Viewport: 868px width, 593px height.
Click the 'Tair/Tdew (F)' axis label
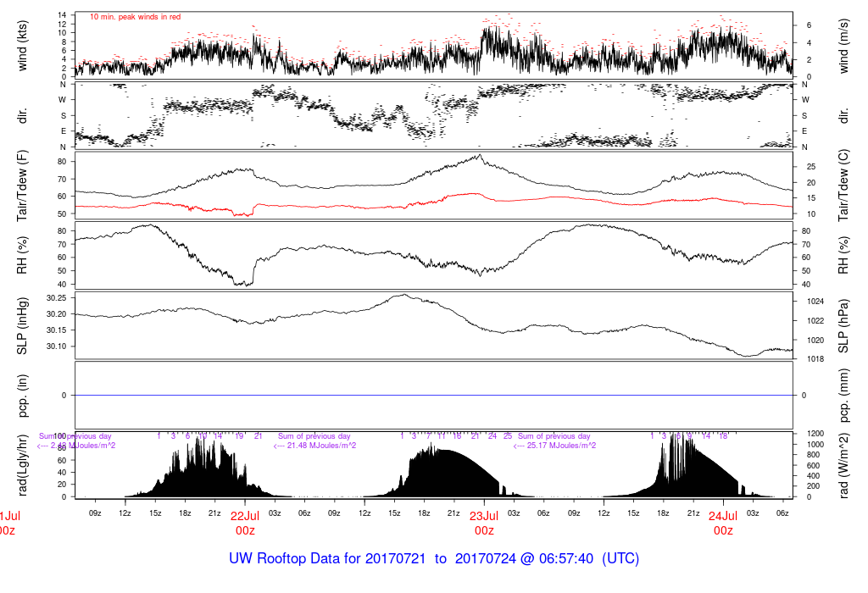tap(22, 186)
